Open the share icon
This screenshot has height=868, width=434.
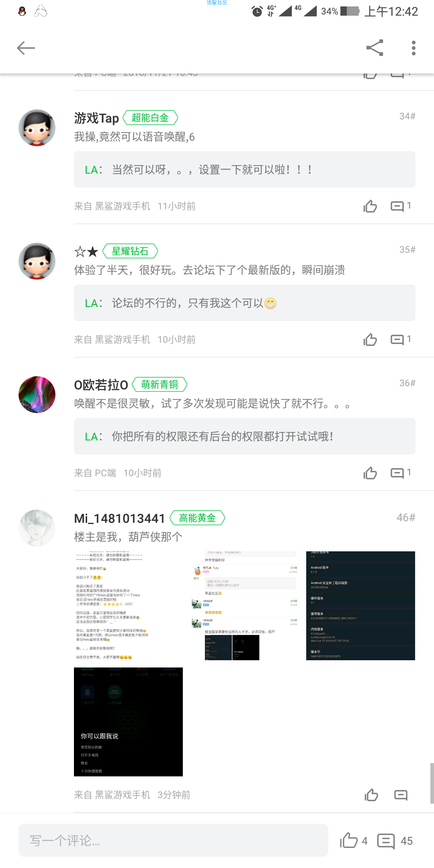375,48
